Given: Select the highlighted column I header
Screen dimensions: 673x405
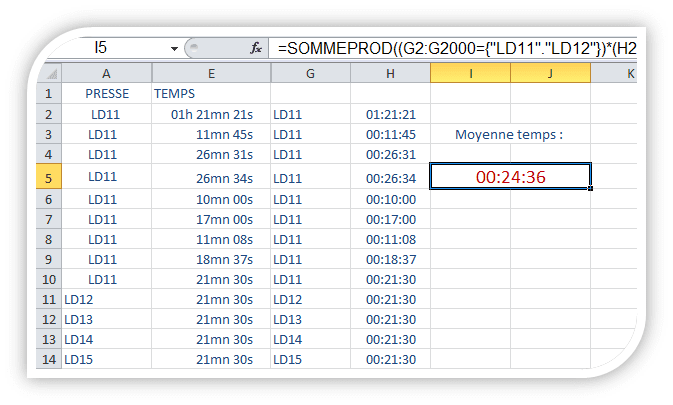Looking at the screenshot, I should [x=470, y=74].
